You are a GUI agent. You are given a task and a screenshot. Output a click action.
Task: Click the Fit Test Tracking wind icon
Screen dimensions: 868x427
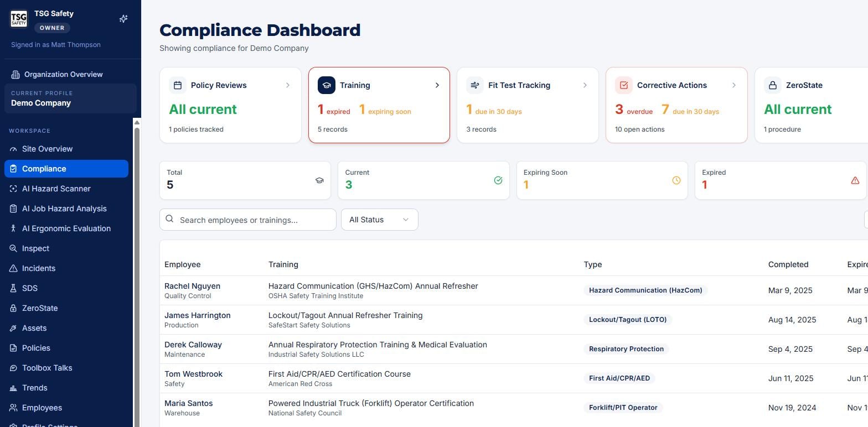tap(475, 85)
